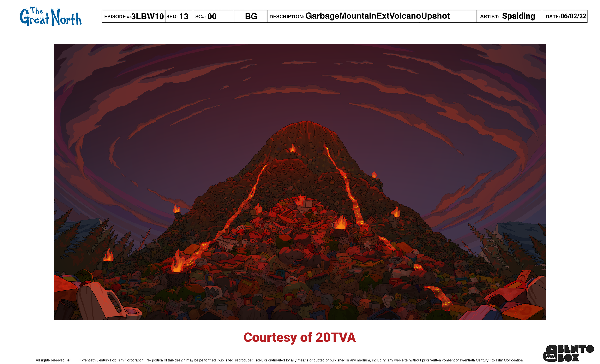
Task: Click the Courtesy of 20TVA caption
Action: point(300,337)
